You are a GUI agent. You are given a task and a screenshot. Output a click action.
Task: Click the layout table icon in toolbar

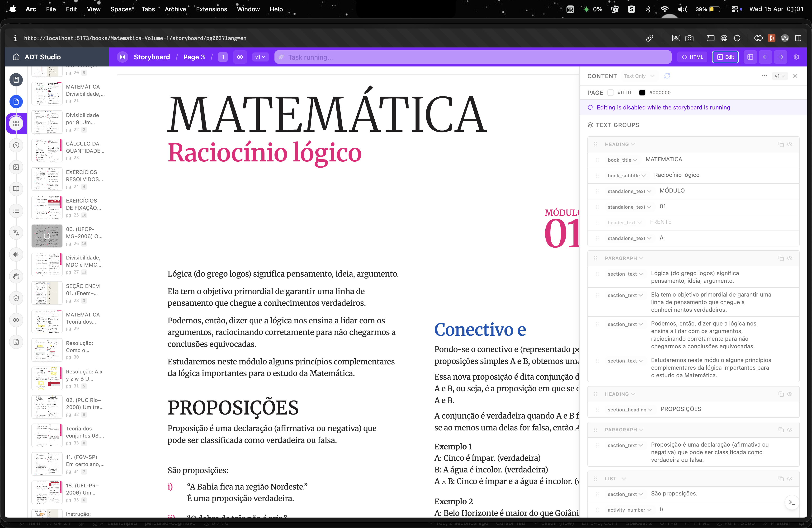click(x=750, y=57)
